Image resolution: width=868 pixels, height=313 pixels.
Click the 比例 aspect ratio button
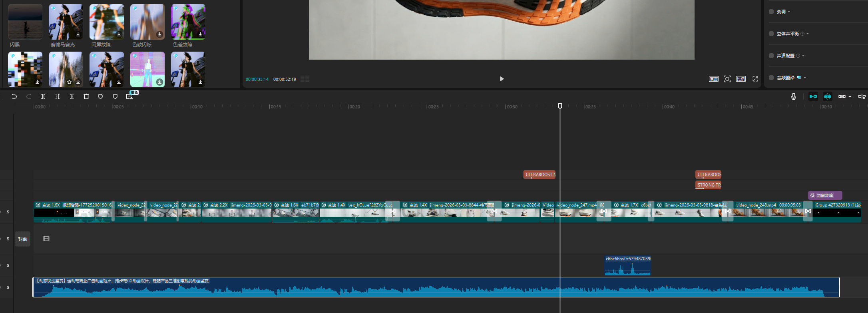pos(741,79)
